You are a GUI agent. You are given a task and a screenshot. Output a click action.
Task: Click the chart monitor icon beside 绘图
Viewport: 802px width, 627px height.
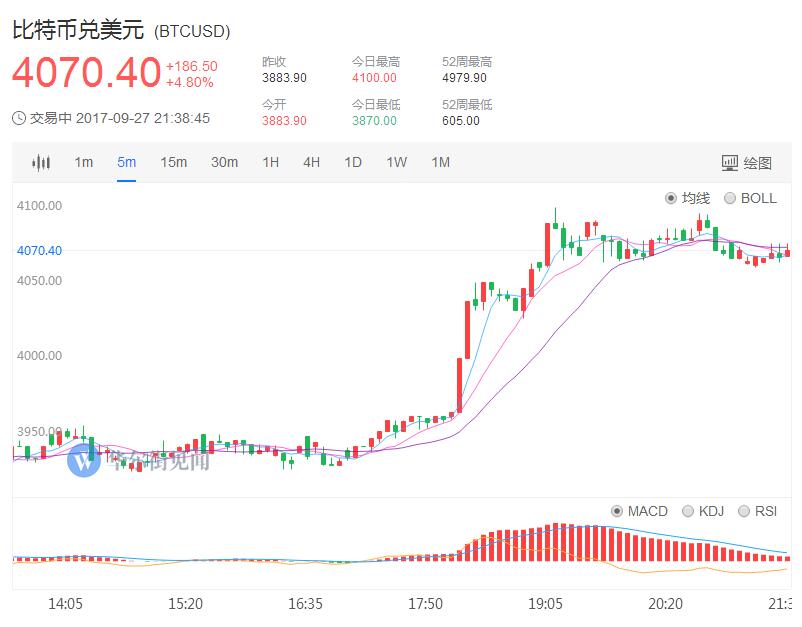(x=729, y=162)
